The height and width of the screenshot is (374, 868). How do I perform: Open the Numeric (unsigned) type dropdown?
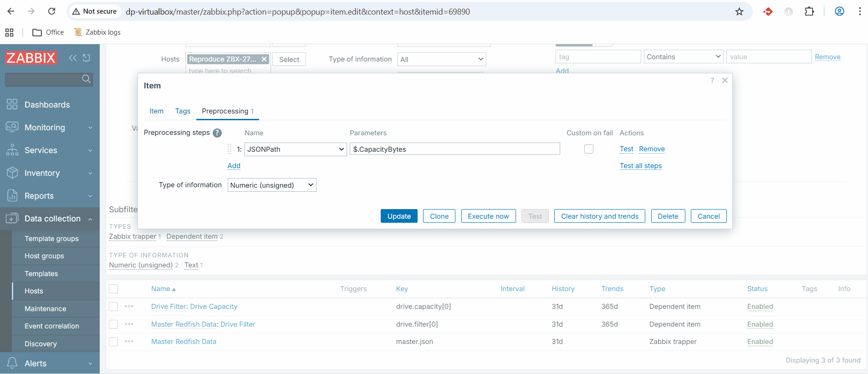point(271,185)
